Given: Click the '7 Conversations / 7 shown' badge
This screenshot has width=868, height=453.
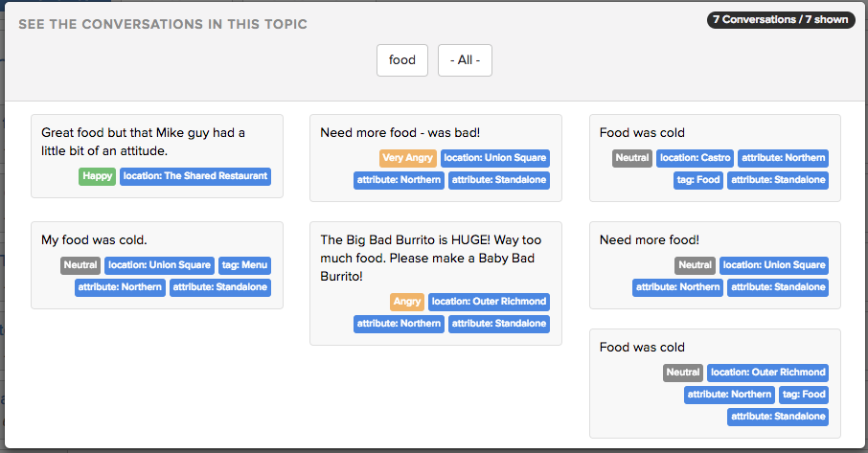Looking at the screenshot, I should 781,20.
